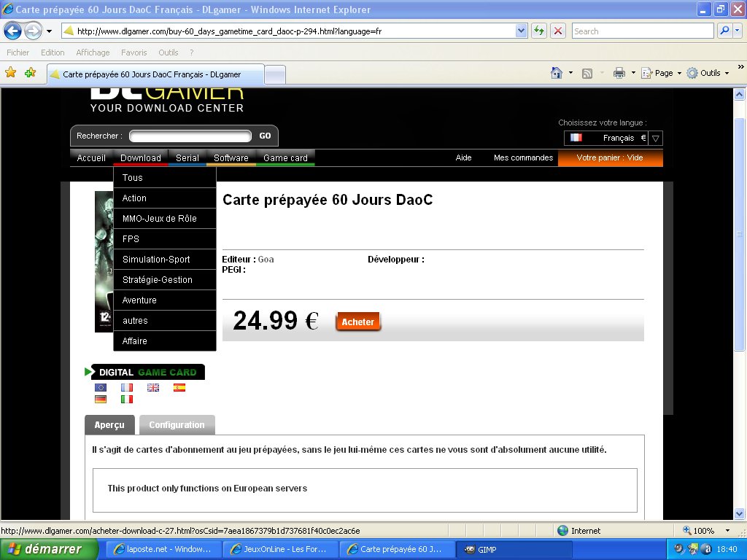Open Mes commandes link
This screenshot has width=747, height=560.
(523, 157)
